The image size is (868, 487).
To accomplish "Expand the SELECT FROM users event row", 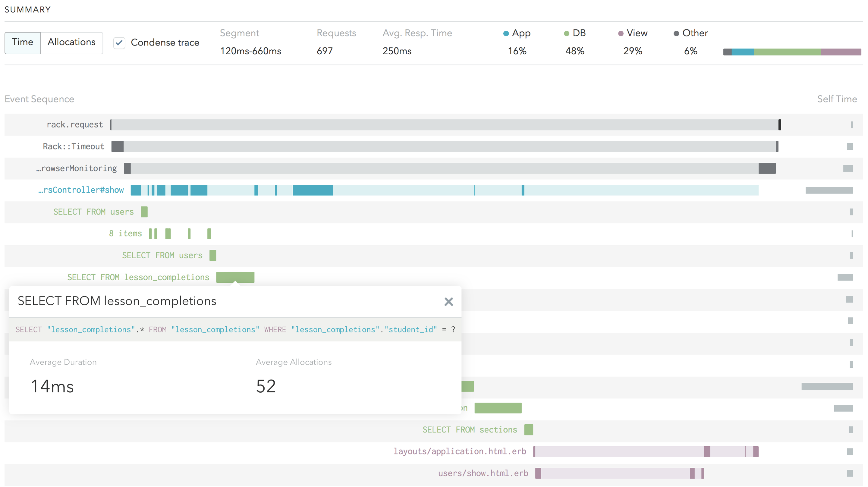I will [93, 212].
